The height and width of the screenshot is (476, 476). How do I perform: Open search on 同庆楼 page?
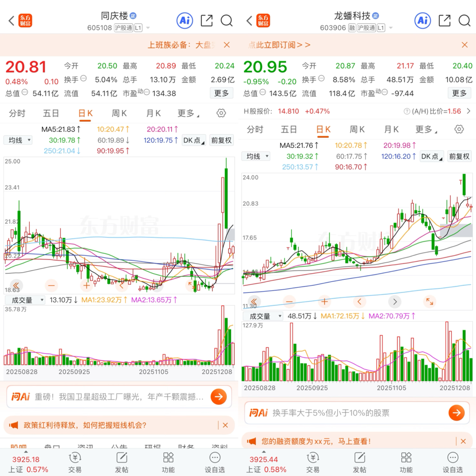coord(226,20)
